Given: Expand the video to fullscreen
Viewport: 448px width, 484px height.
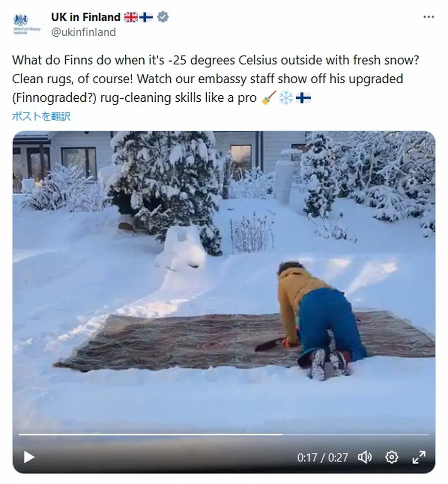Looking at the screenshot, I should pos(418,457).
